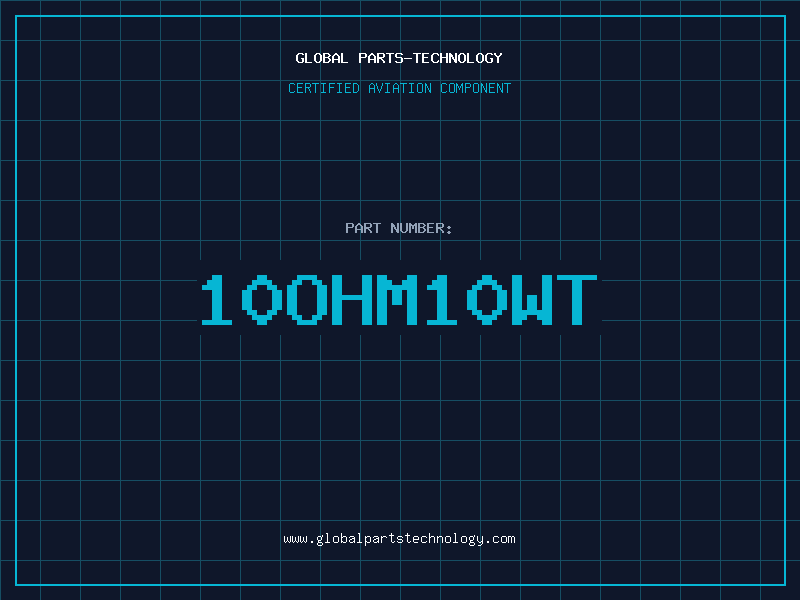The height and width of the screenshot is (600, 800).
Task: Click the letter H in the part number
Action: coord(352,300)
